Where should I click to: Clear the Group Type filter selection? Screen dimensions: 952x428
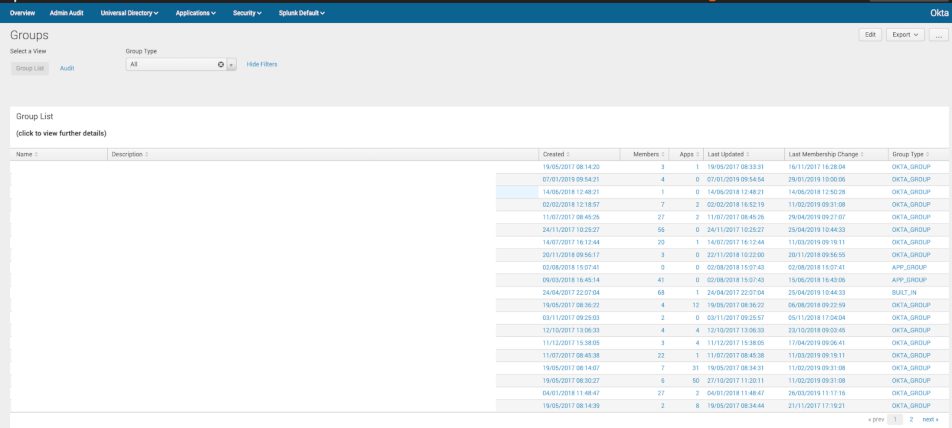pyautogui.click(x=221, y=64)
